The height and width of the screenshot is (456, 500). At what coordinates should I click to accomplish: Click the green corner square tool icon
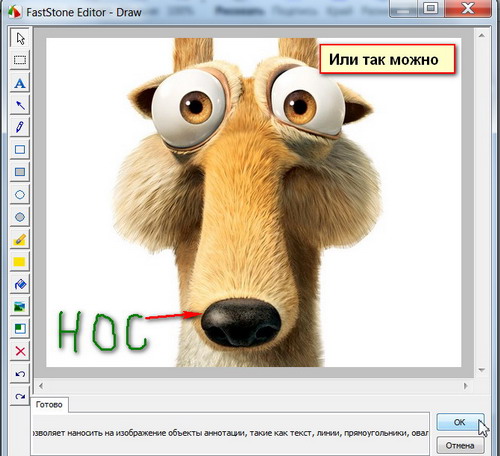coord(20,329)
